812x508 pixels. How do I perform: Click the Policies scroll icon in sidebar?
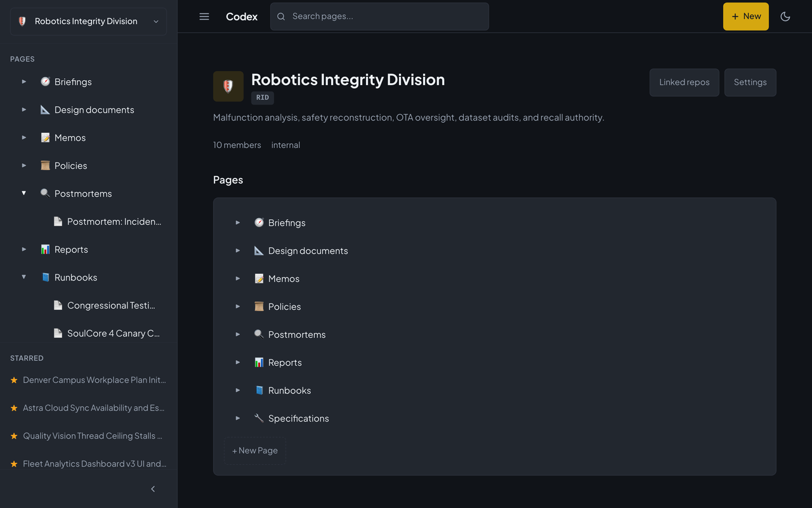pyautogui.click(x=45, y=165)
